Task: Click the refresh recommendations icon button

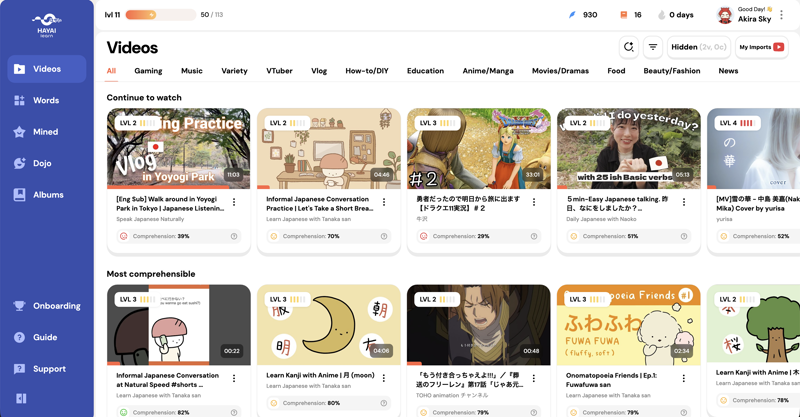Action: pyautogui.click(x=629, y=47)
